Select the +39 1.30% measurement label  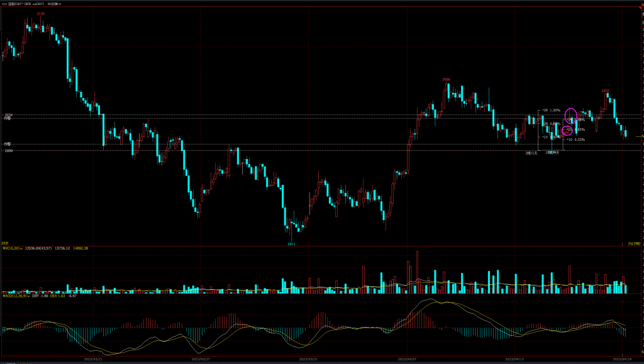[x=551, y=110]
